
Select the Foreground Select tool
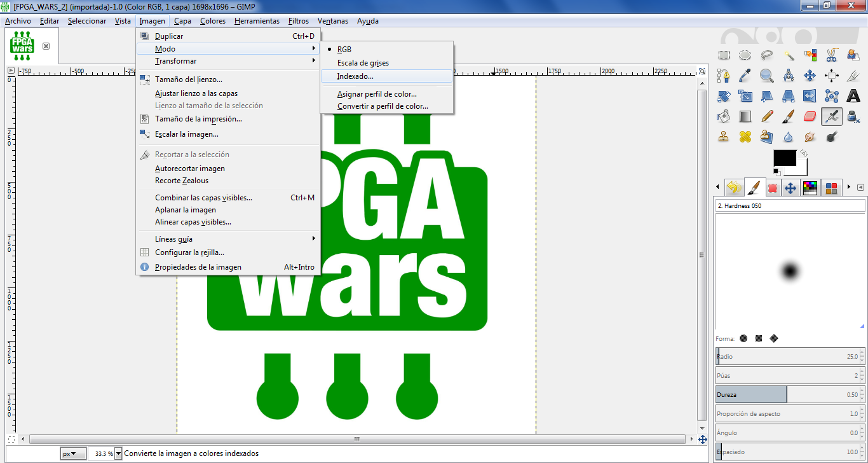click(x=853, y=55)
